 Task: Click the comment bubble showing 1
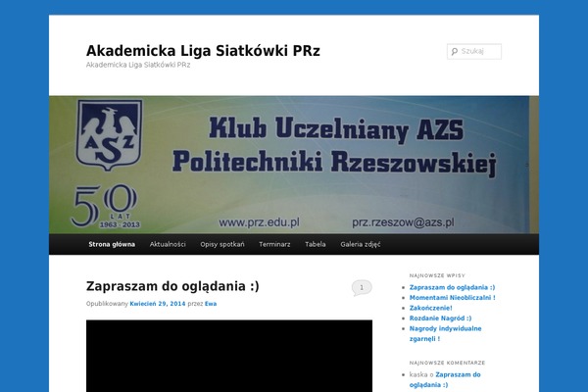pyautogui.click(x=362, y=288)
